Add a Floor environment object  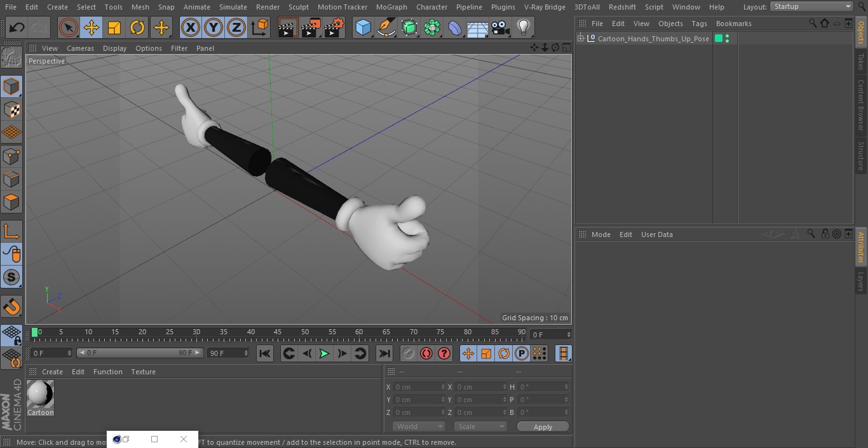tap(477, 28)
